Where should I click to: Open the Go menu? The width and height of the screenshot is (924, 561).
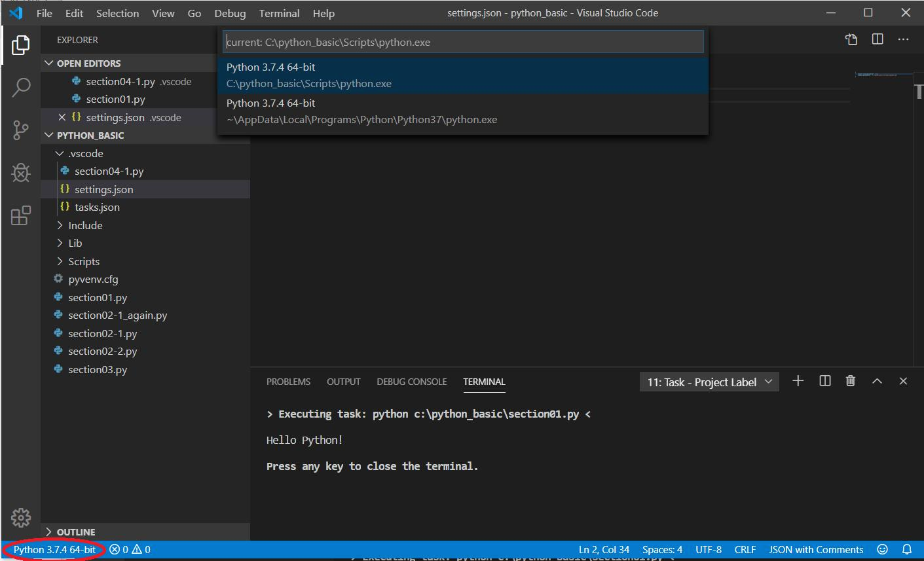tap(194, 13)
